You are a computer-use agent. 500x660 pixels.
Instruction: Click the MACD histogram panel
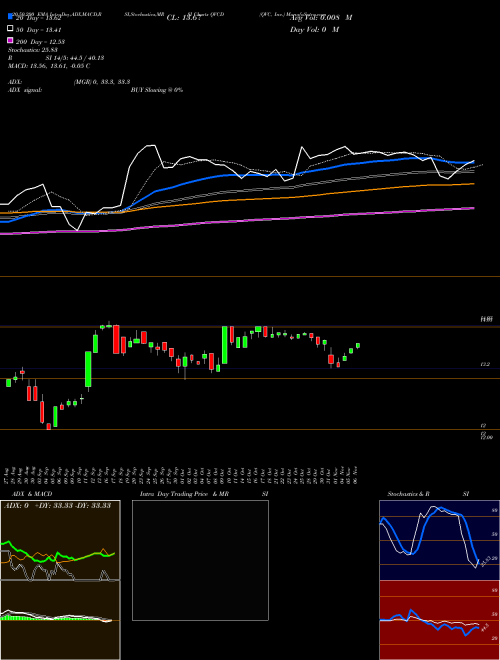pyautogui.click(x=60, y=620)
